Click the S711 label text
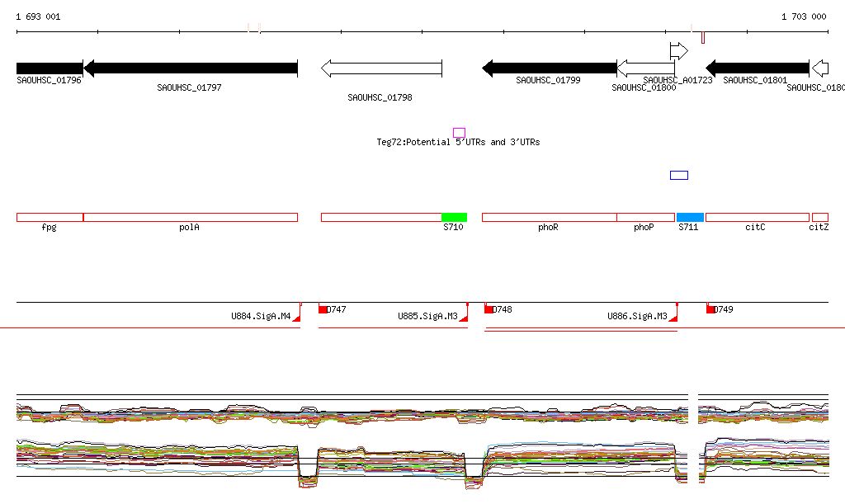Viewport: 845px width, 504px height. (688, 227)
